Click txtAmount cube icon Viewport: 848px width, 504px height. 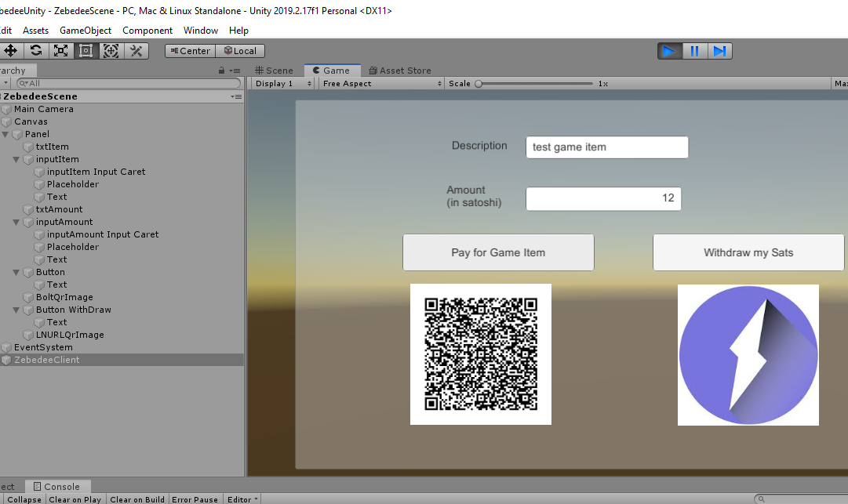click(28, 209)
